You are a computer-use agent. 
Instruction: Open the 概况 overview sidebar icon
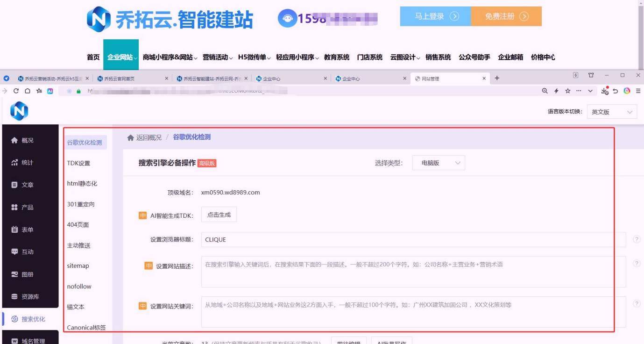pyautogui.click(x=14, y=140)
